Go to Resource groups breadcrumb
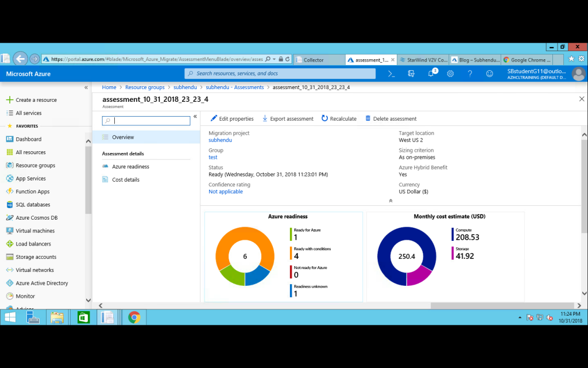This screenshot has height=368, width=588. point(145,87)
